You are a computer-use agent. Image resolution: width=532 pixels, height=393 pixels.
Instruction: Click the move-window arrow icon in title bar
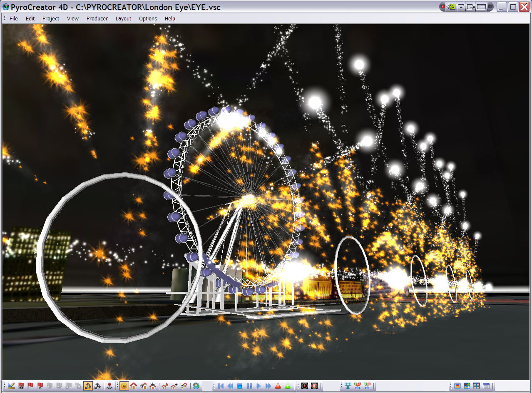tap(471, 7)
